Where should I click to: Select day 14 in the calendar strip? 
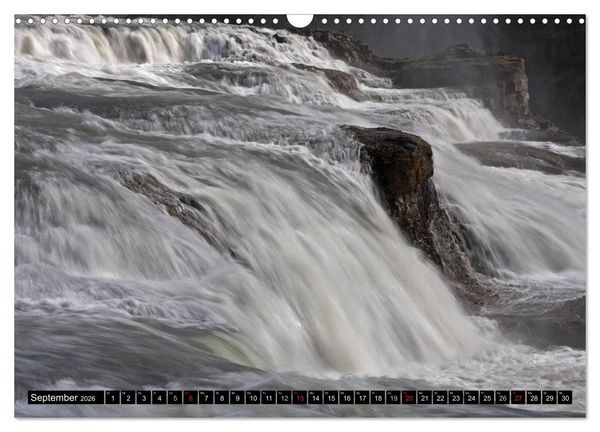pos(315,398)
